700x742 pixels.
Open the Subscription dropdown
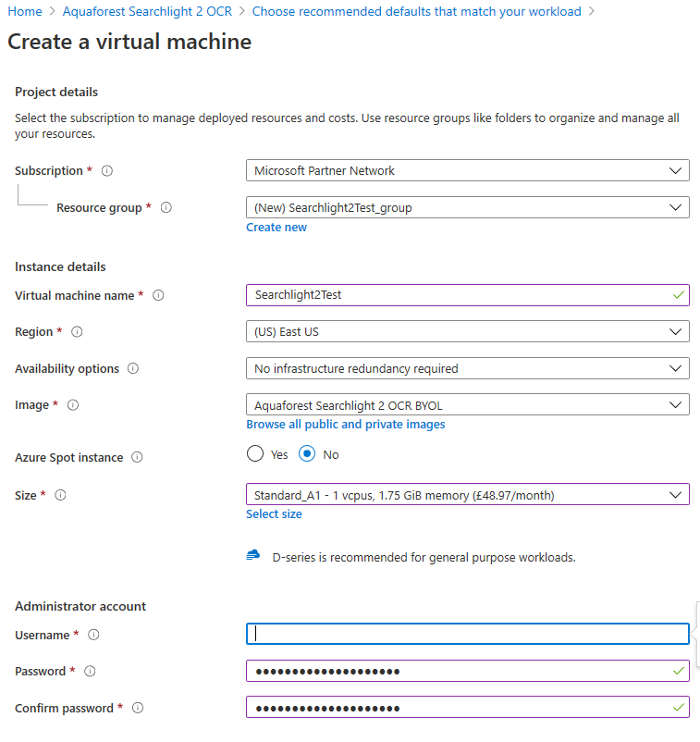[467, 170]
